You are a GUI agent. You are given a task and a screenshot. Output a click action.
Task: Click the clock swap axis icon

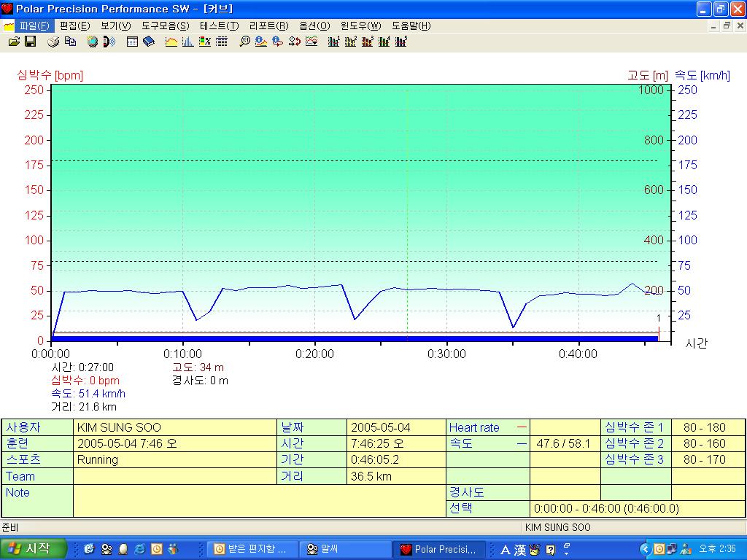295,42
